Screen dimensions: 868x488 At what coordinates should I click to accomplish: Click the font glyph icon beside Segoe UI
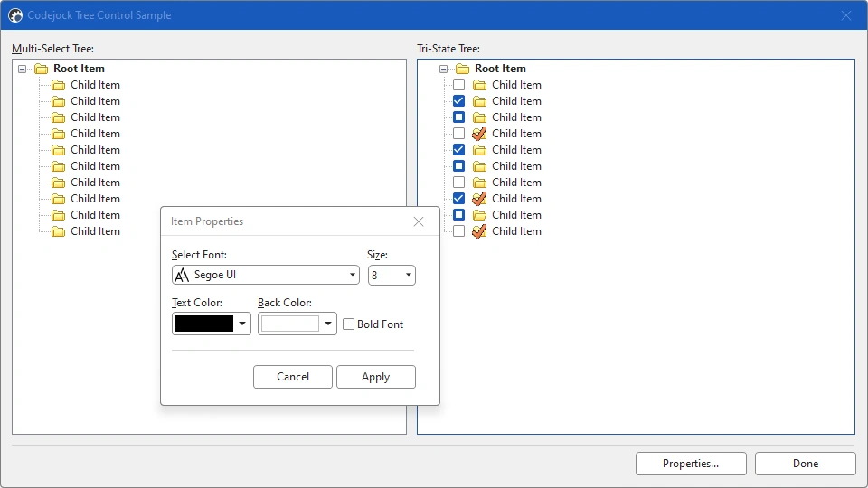click(182, 275)
